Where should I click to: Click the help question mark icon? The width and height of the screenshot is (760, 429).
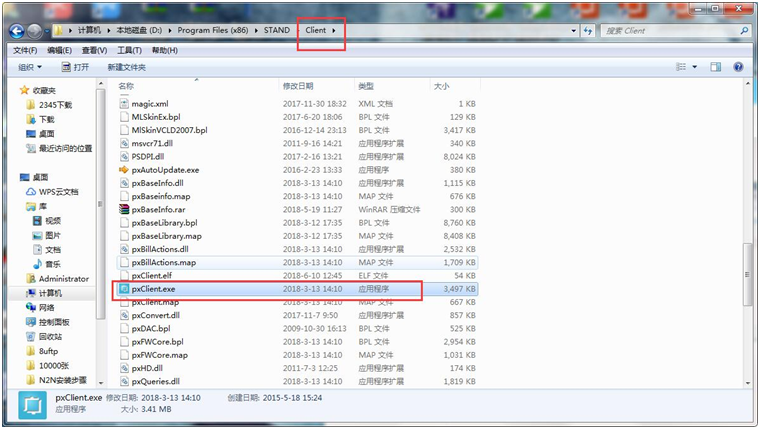click(739, 67)
